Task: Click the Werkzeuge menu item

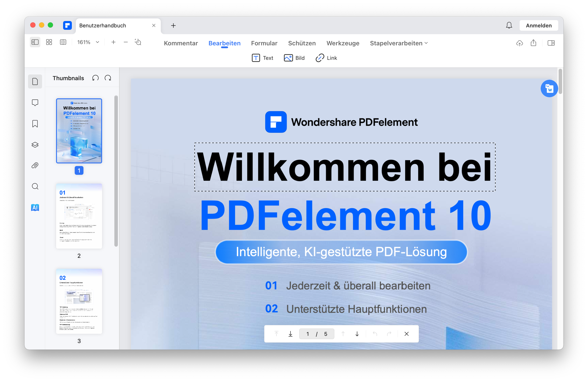Action: point(343,43)
